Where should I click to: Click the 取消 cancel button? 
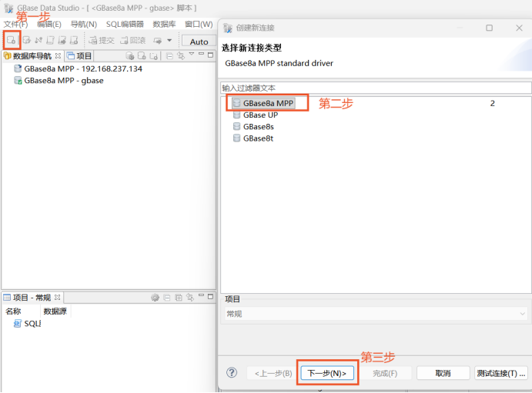pos(443,373)
